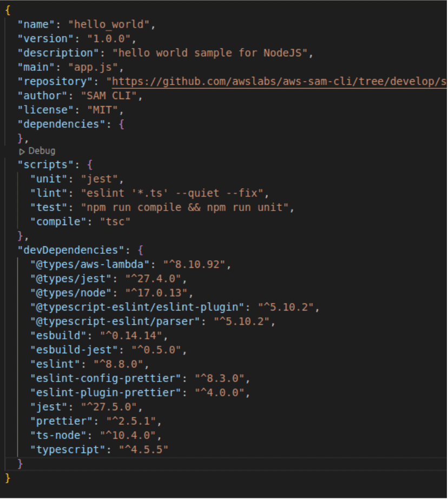This screenshot has height=499, width=448.
Task: Click the "@types/aws-lambda" dependency key
Action: coord(90,265)
